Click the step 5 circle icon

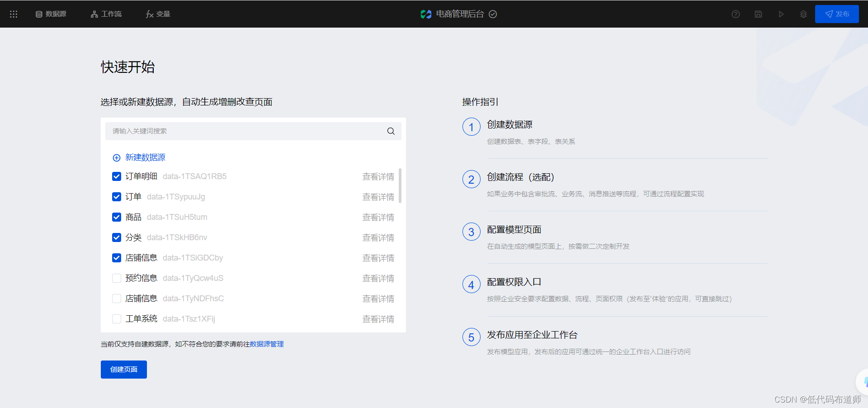coord(471,337)
